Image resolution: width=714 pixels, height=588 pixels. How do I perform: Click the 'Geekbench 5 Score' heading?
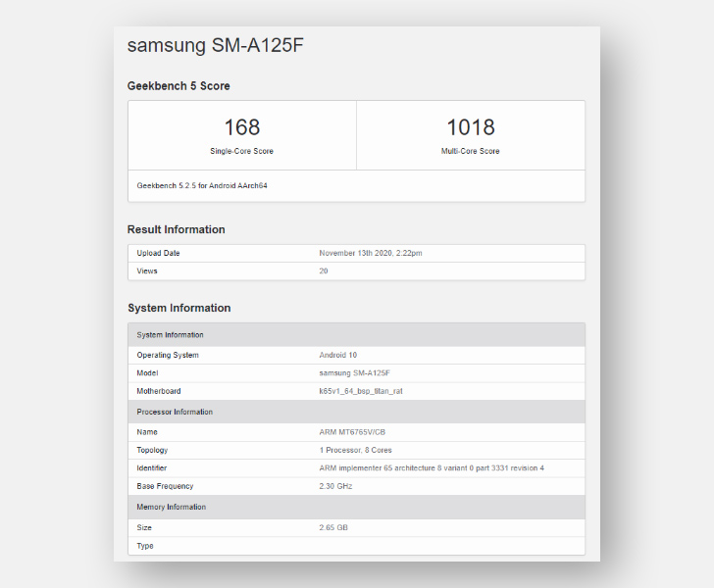pos(178,86)
